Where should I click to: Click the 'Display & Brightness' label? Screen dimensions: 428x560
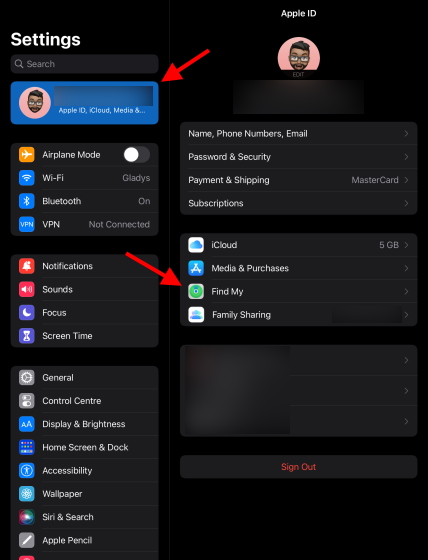click(x=84, y=424)
